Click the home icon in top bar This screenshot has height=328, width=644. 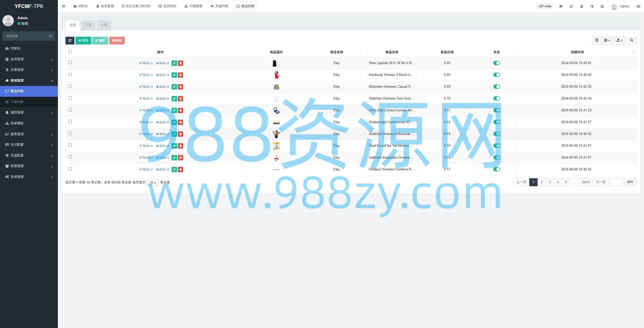pyautogui.click(x=561, y=6)
